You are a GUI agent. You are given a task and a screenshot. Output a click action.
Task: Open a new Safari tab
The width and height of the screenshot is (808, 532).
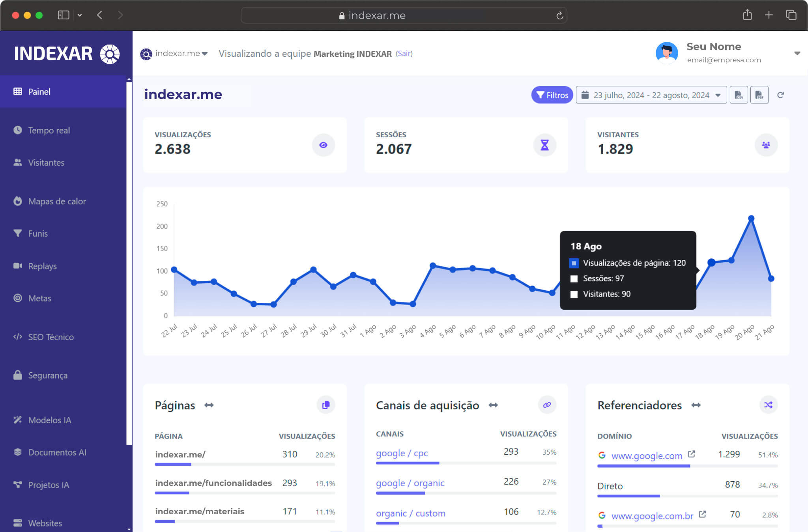pos(769,15)
